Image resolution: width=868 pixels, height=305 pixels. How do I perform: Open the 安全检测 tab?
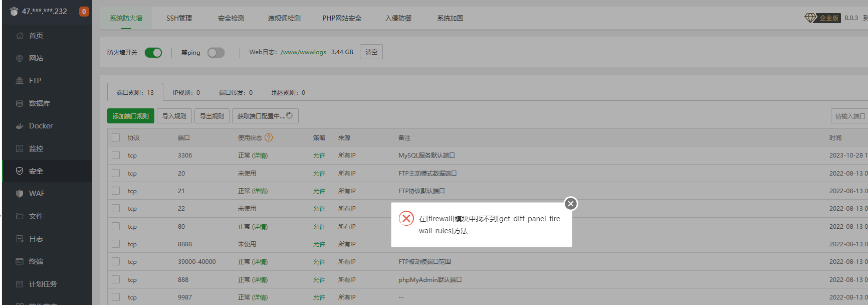pos(231,18)
